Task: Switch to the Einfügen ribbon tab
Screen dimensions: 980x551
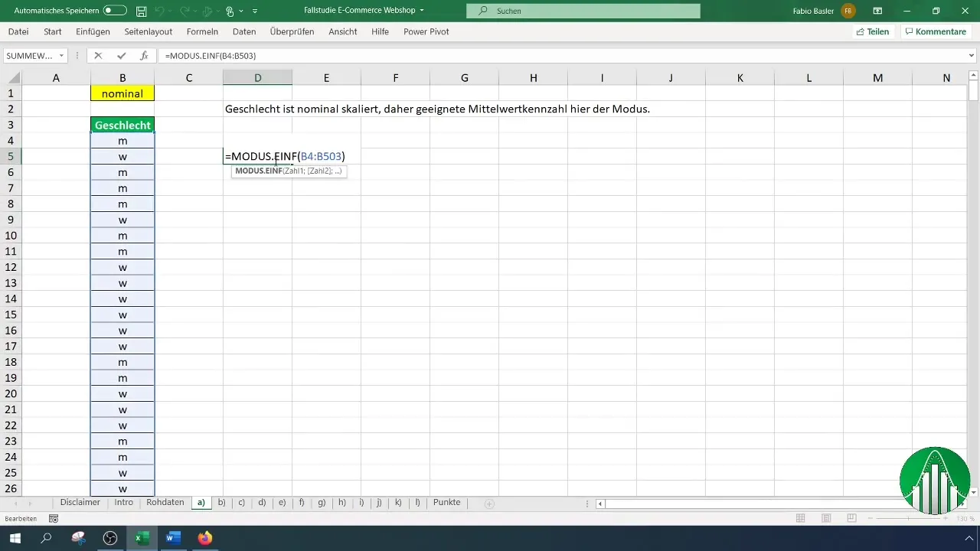Action: (93, 31)
